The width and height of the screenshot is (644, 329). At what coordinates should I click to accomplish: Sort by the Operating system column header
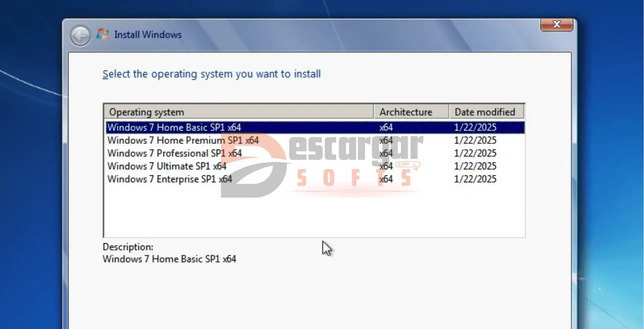click(x=239, y=112)
